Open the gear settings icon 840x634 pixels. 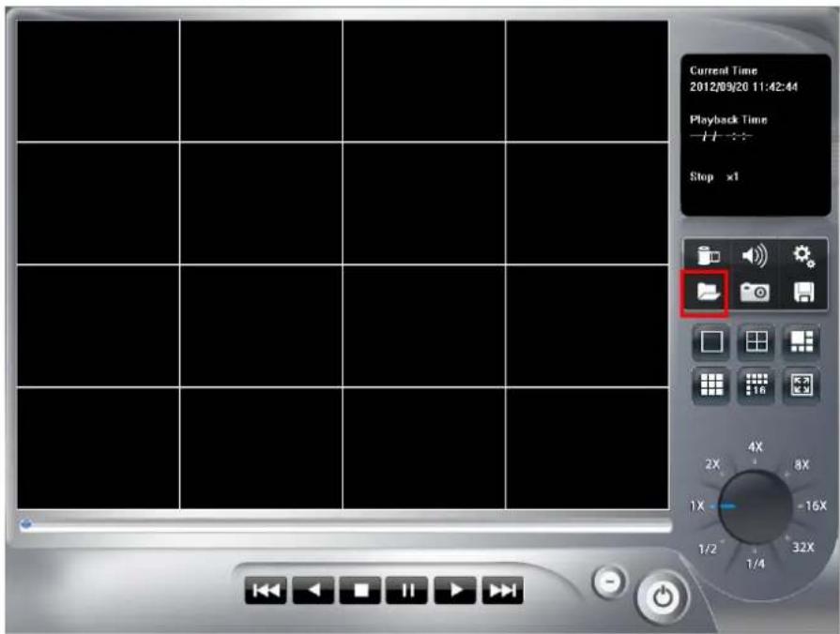point(803,256)
